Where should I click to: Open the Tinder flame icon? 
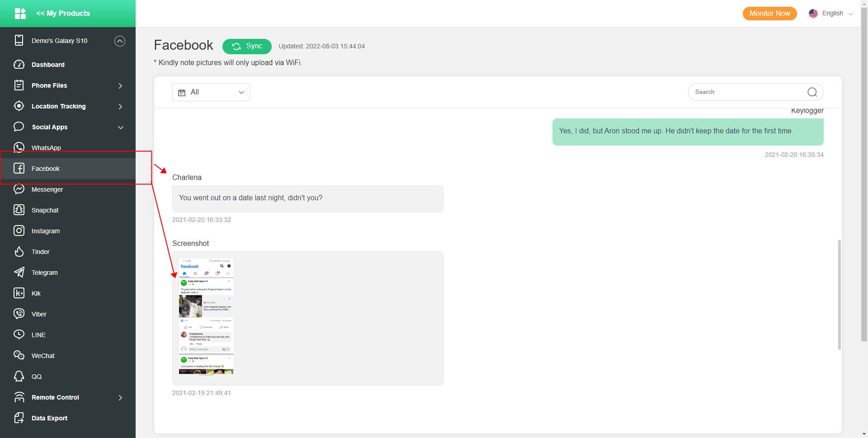[x=19, y=252]
